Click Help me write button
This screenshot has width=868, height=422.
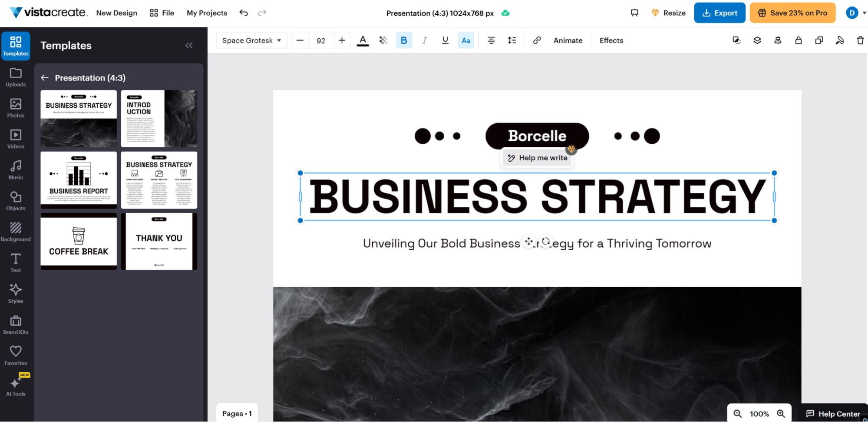pyautogui.click(x=538, y=158)
